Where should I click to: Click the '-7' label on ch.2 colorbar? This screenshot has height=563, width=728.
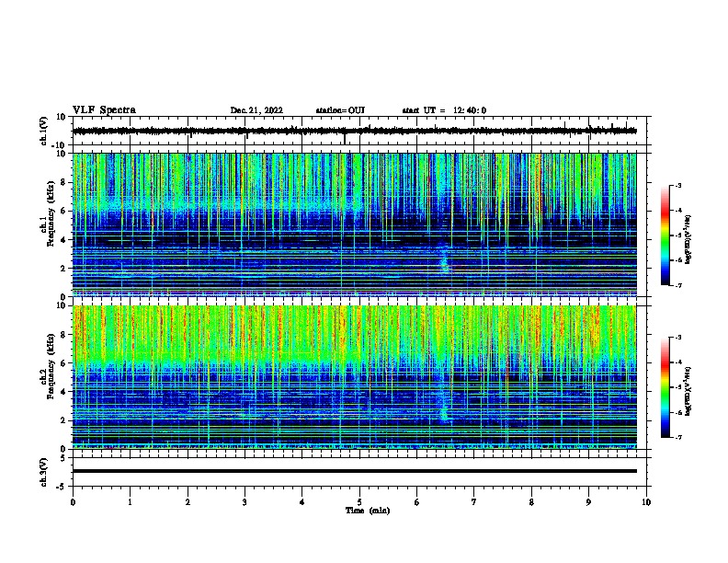tap(678, 437)
